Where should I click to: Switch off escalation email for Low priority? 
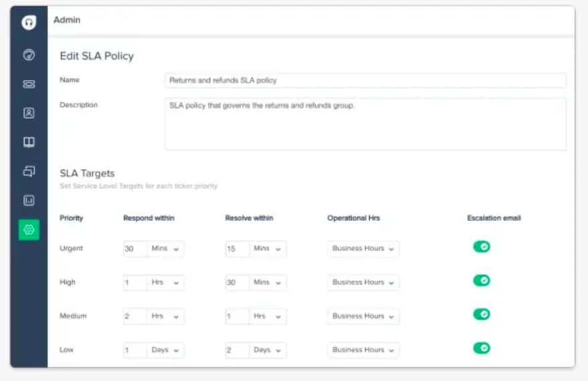[481, 348]
